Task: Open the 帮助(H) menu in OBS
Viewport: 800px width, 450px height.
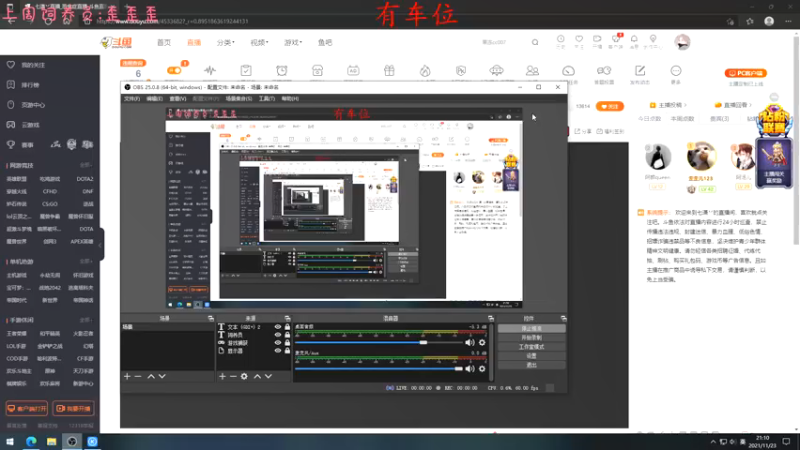Action: (290, 98)
